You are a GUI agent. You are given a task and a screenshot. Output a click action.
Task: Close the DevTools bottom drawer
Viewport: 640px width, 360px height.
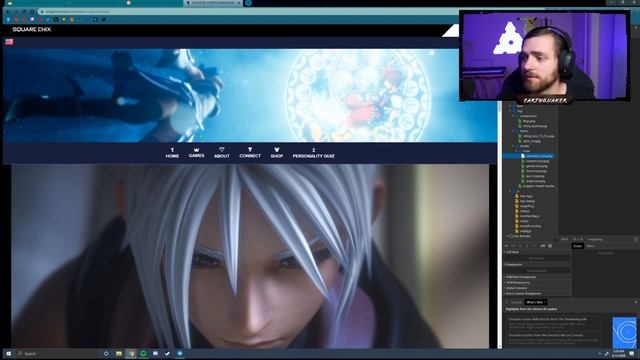pos(636,302)
